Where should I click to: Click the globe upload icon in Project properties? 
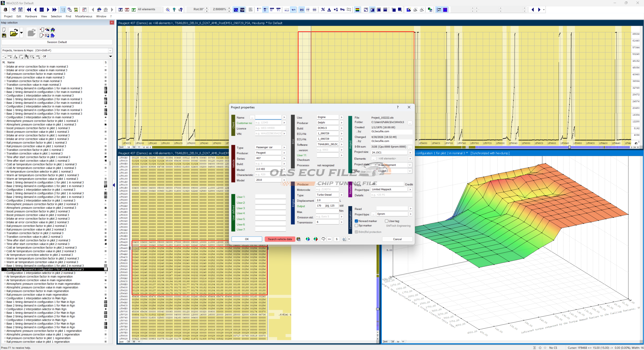click(x=316, y=239)
